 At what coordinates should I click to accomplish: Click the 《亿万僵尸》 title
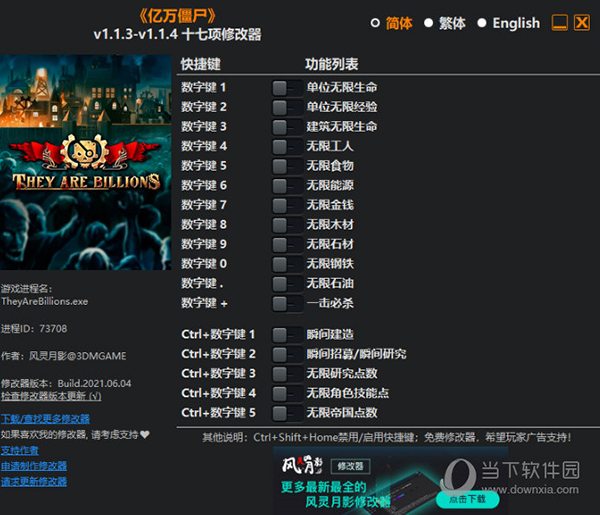pyautogui.click(x=178, y=16)
